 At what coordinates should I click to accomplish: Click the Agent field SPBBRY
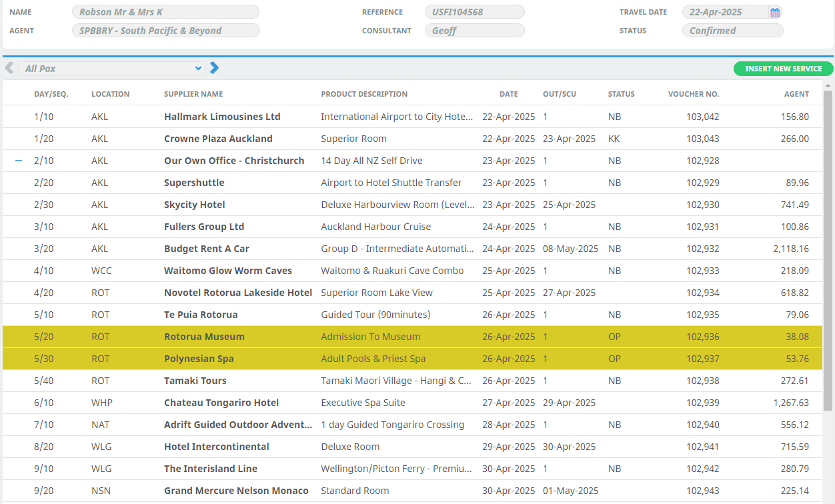point(165,31)
